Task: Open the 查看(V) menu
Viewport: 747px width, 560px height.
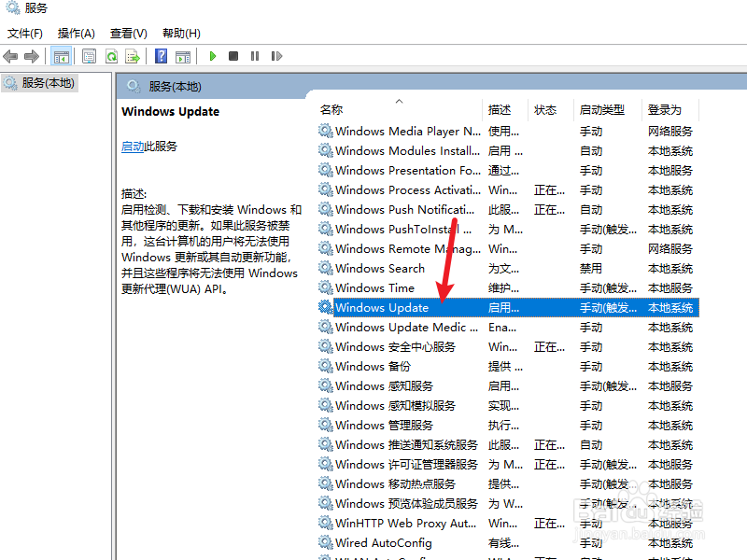Action: tap(128, 33)
